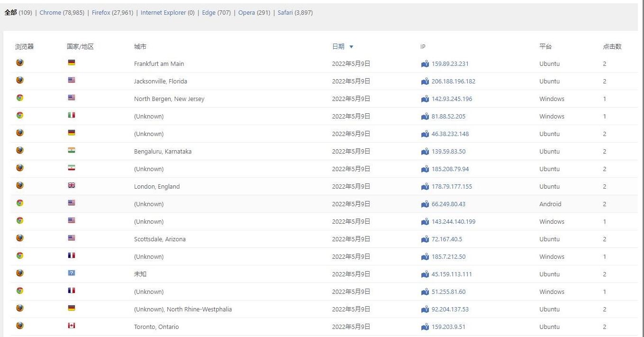This screenshot has height=337, width=644.
Task: Open IP link 185.7.212.50
Action: pos(448,257)
